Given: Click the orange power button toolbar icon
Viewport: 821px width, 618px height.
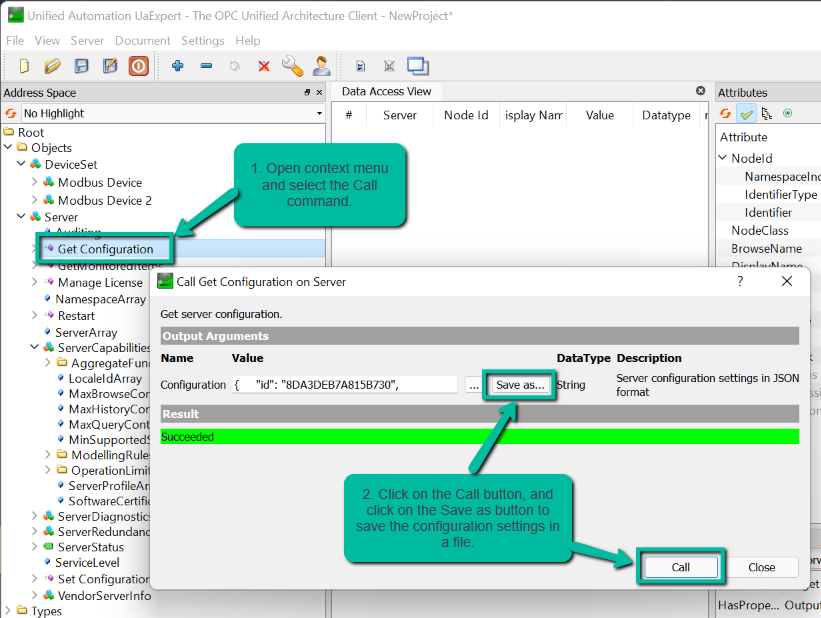Looking at the screenshot, I should tap(138, 66).
